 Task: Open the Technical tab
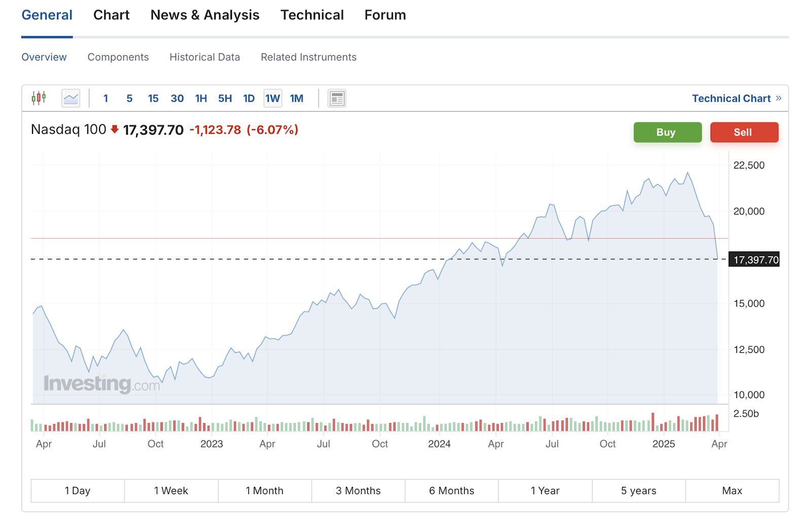coord(312,15)
